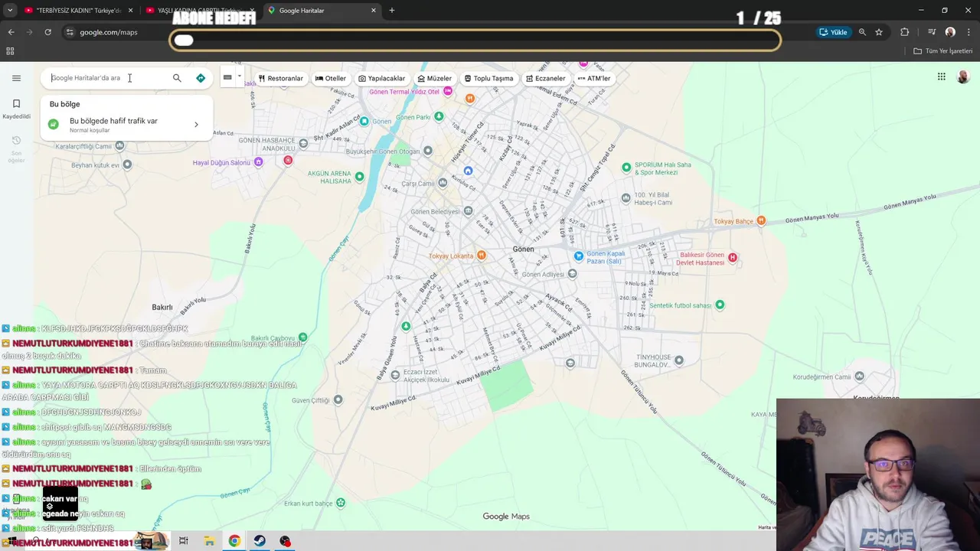Screen dimensions: 980x551
Task: Expand the keyboard input tool dropdown arrow
Action: tap(239, 77)
